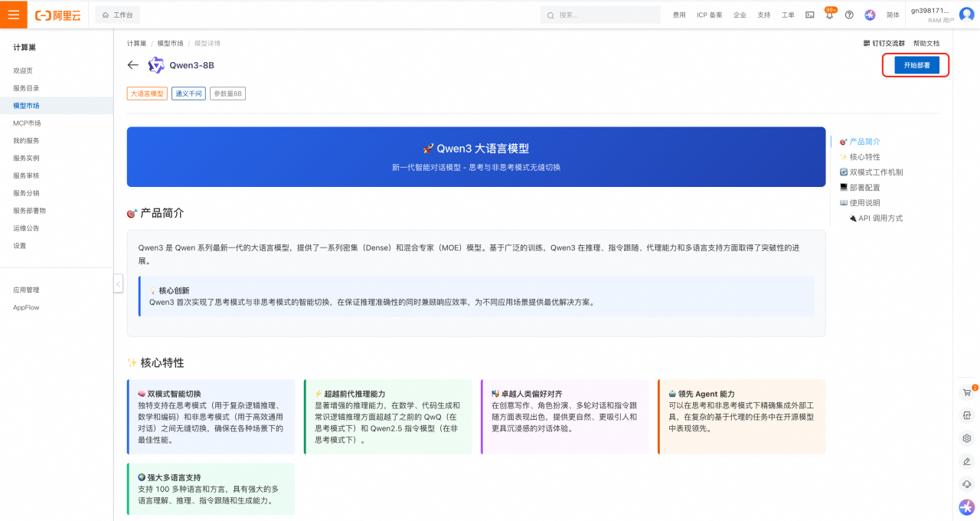980x521 pixels.
Task: Click the 双模式智能切换 feature card title
Action: click(169, 394)
